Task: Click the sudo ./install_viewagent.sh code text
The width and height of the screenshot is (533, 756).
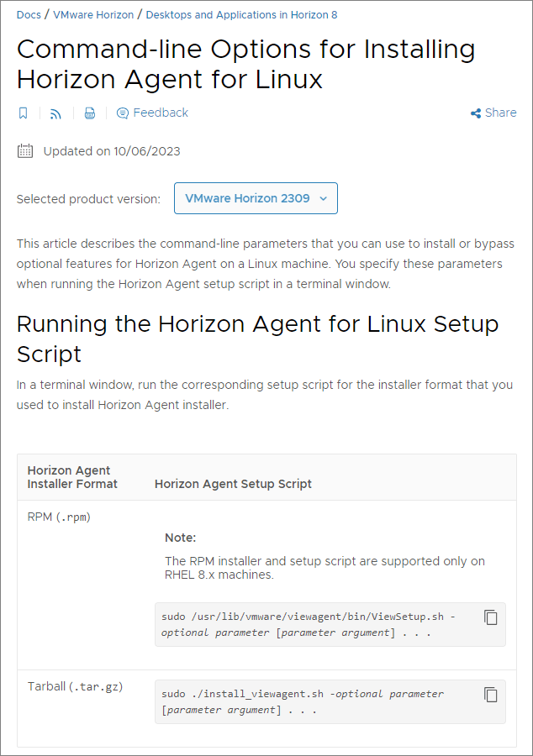Action: point(303,701)
